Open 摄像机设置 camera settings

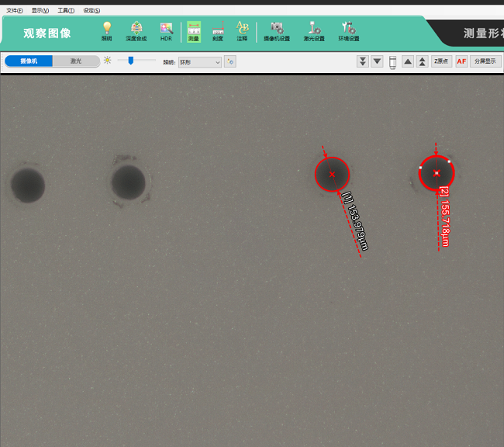pyautogui.click(x=277, y=32)
